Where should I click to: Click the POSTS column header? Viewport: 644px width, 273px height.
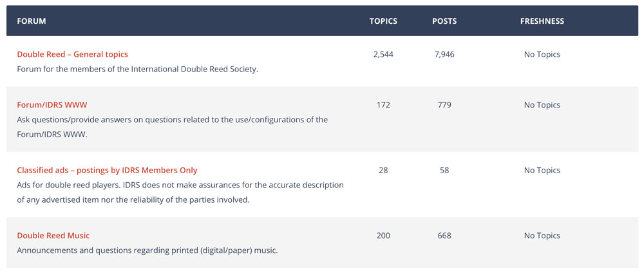pos(444,21)
